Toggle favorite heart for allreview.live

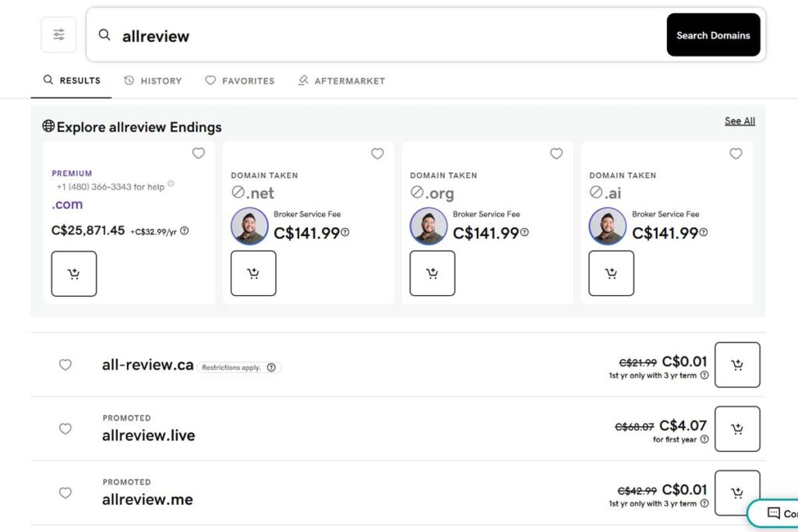[x=65, y=428]
